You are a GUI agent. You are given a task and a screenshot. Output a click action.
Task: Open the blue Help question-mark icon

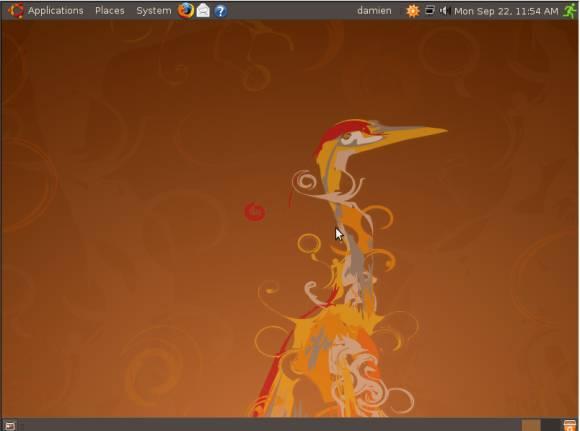point(220,11)
